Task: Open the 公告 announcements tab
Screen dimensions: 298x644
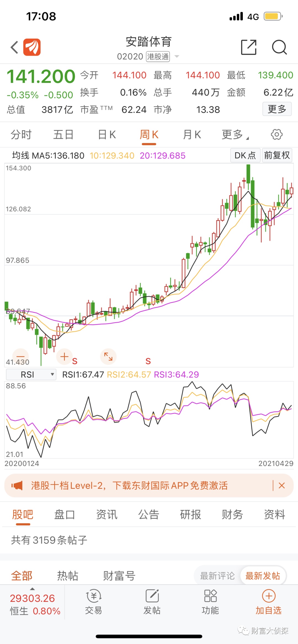Action: tap(149, 514)
